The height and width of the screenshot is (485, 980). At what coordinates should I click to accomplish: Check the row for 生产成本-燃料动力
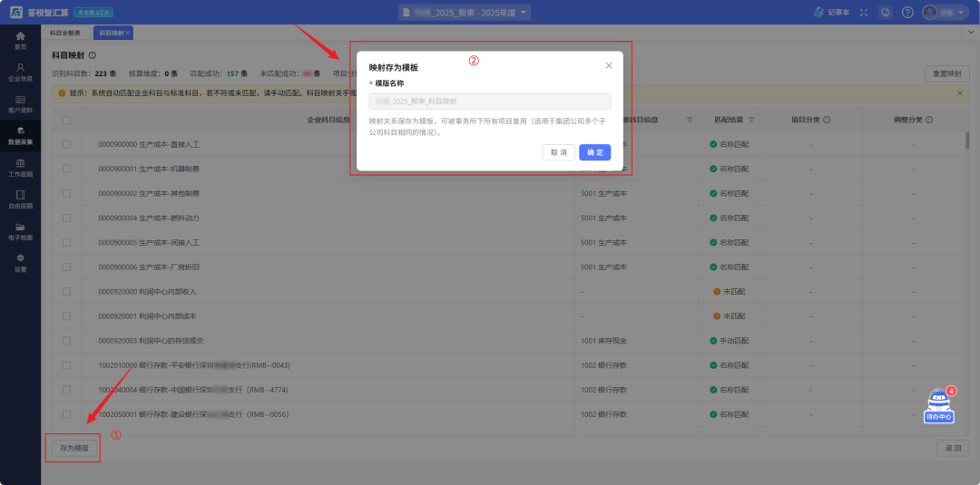66,218
